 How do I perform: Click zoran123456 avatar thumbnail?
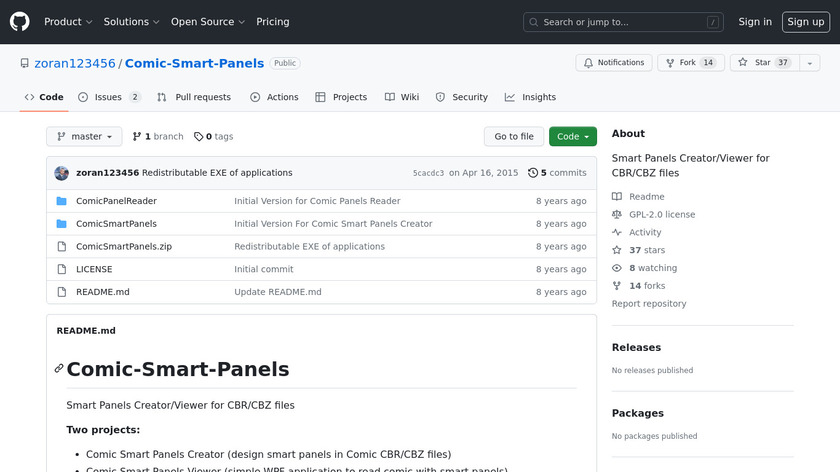point(61,173)
